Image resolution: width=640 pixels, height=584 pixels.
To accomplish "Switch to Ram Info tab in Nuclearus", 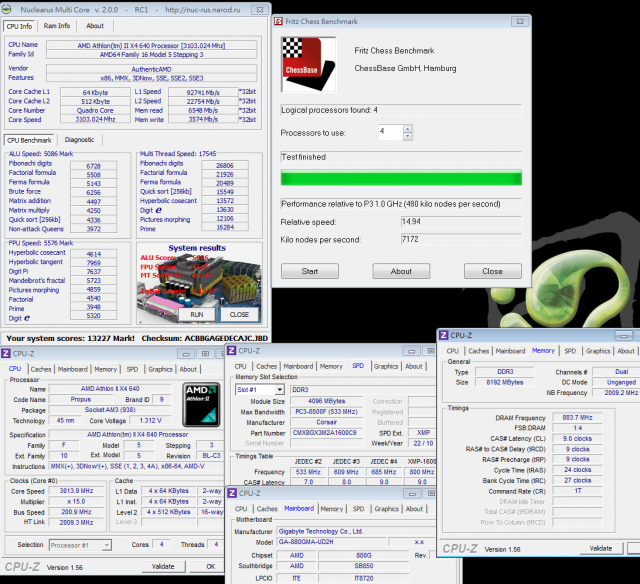I will click(x=57, y=26).
